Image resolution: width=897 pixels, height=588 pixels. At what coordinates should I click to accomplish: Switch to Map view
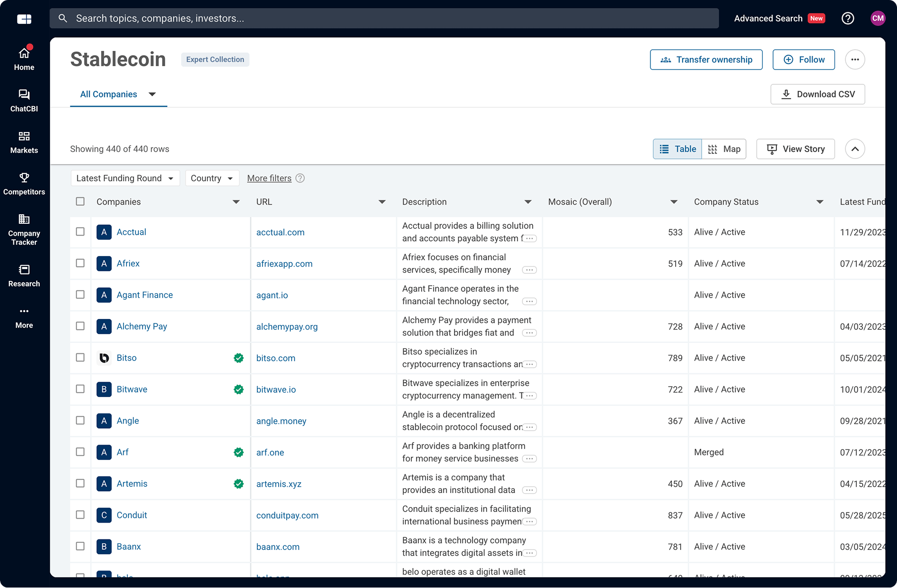click(724, 149)
